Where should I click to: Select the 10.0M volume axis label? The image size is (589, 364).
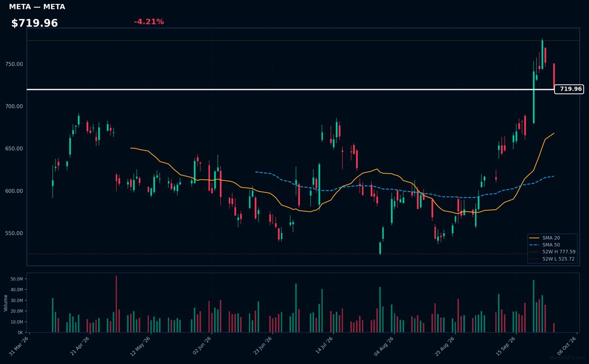(x=16, y=322)
